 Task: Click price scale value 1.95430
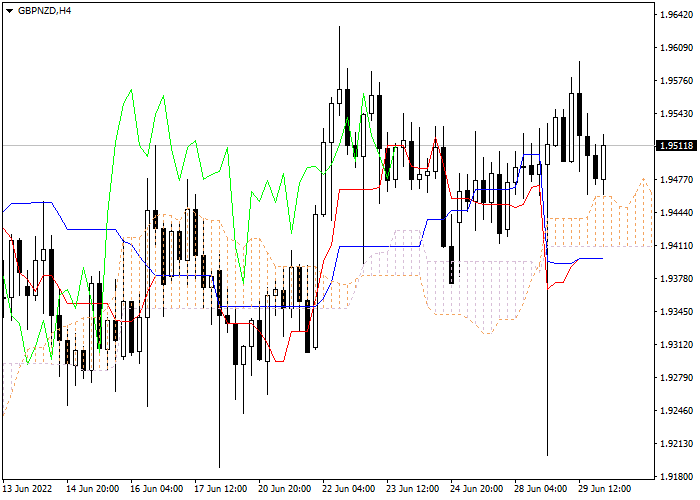[x=676, y=114]
